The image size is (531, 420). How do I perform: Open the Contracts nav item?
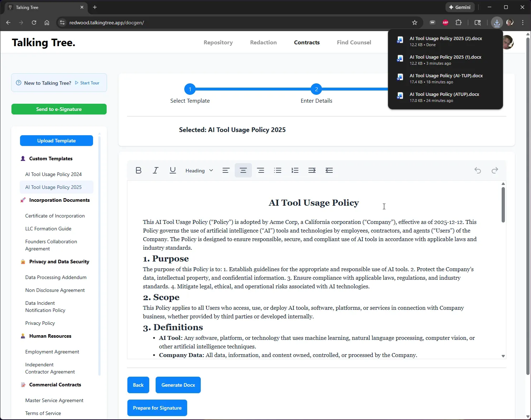pos(307,42)
